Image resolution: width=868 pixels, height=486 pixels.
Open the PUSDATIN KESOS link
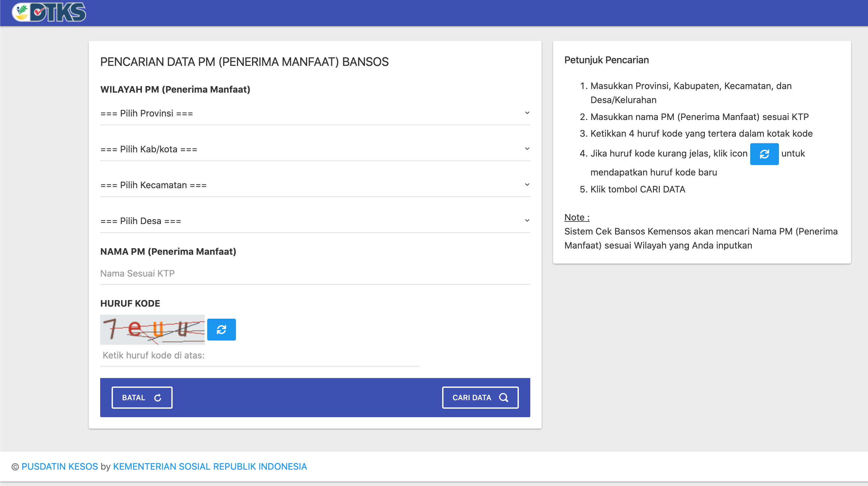tap(60, 466)
